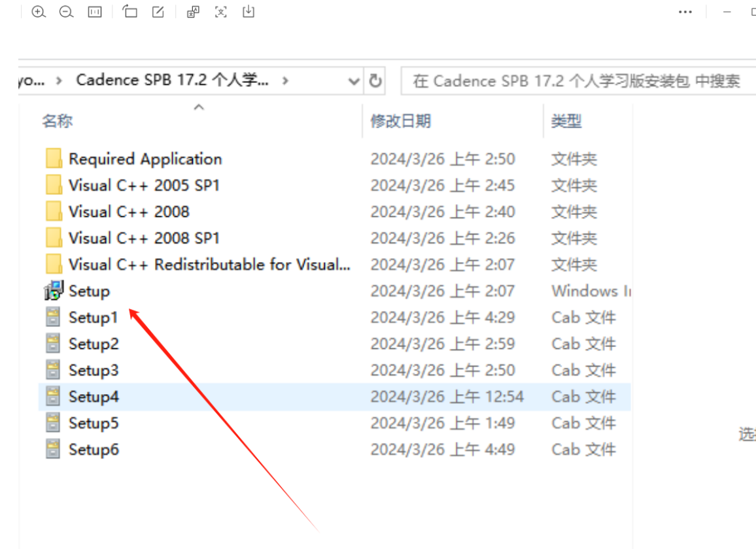Click the Cadence SPB 17.2 search box

point(576,81)
